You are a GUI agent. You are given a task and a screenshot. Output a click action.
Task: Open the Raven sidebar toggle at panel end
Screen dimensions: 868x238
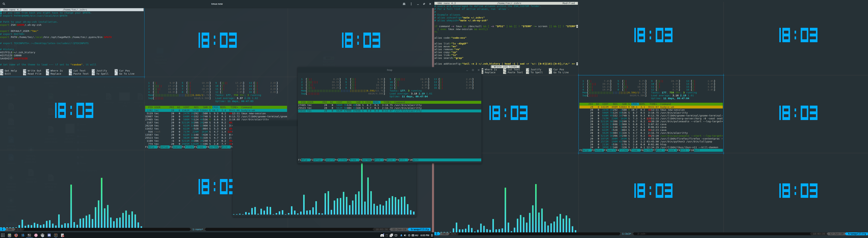432,235
